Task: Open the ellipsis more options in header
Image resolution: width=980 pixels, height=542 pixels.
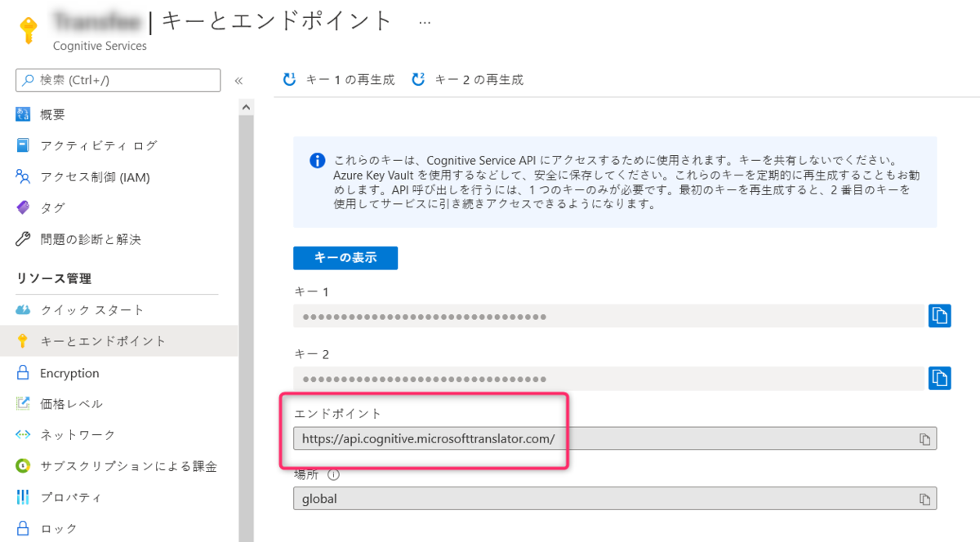Action: tap(424, 22)
